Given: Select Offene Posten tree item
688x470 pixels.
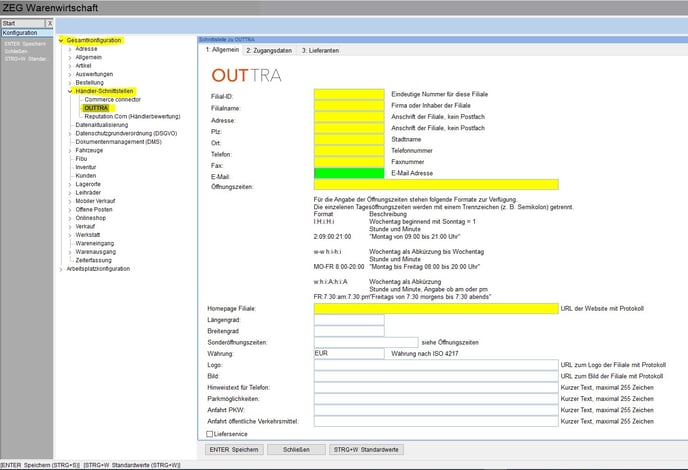Looking at the screenshot, I should point(94,210).
